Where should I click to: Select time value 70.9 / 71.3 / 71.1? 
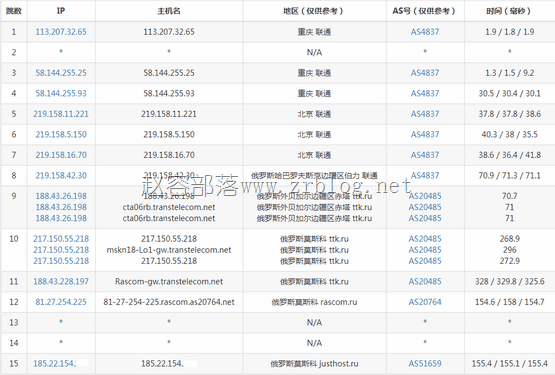coord(509,176)
